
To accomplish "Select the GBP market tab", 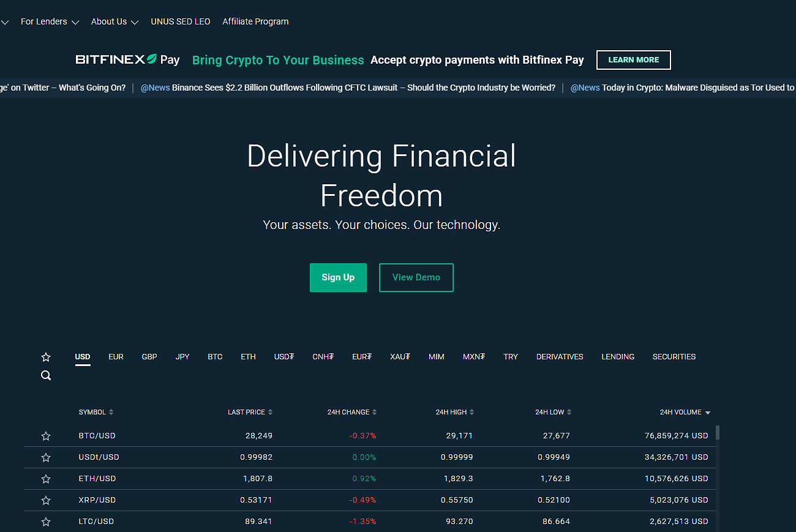I will coord(149,357).
